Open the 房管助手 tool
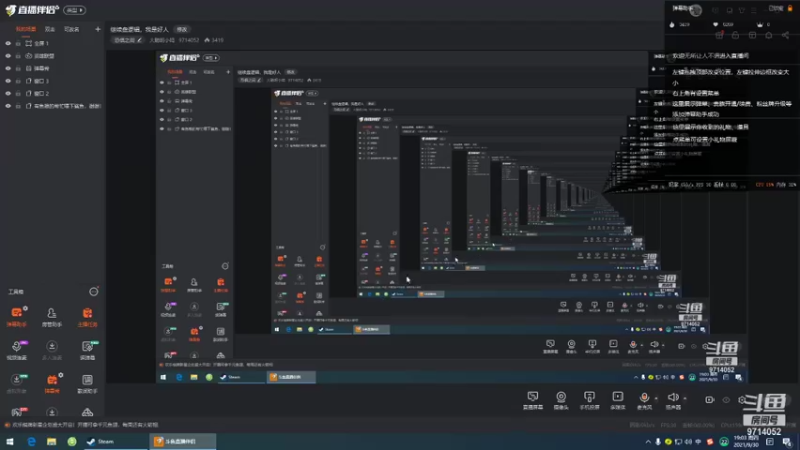Viewport: 800px width, 450px height. pos(52,316)
